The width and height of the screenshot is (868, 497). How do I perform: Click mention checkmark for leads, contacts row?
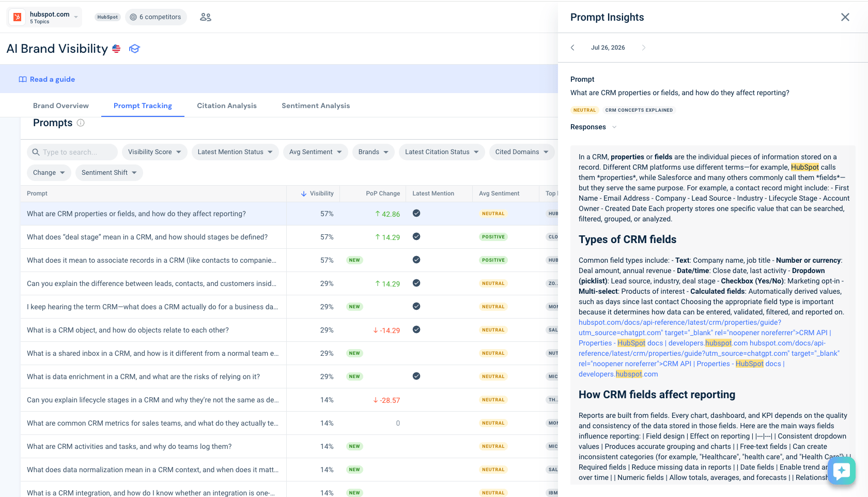pos(416,283)
